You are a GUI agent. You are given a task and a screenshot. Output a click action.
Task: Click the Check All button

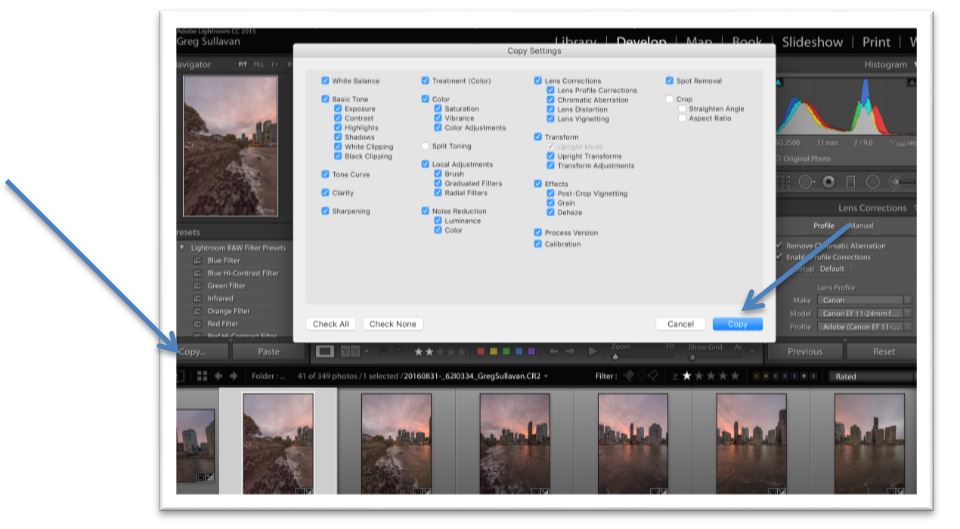(331, 324)
